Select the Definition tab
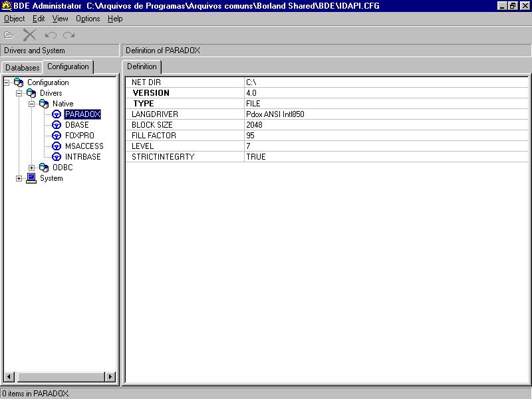This screenshot has height=399, width=532. pos(142,66)
